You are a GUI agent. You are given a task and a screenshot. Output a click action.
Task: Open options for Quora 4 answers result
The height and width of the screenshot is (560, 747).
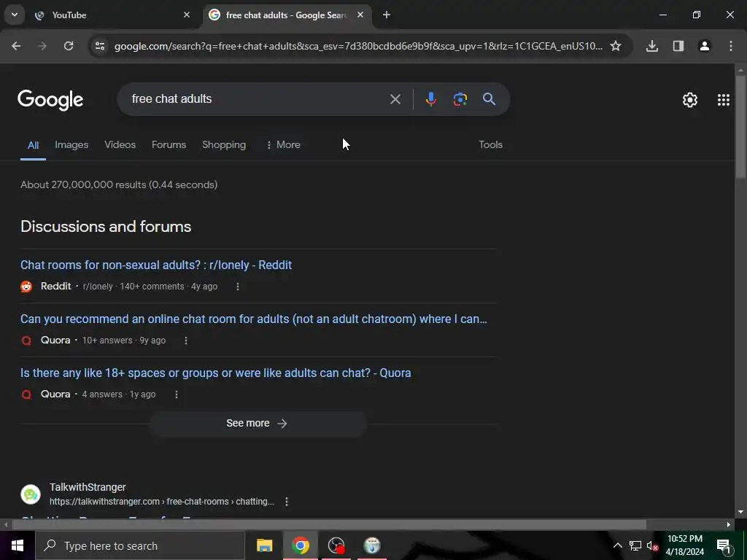177,394
